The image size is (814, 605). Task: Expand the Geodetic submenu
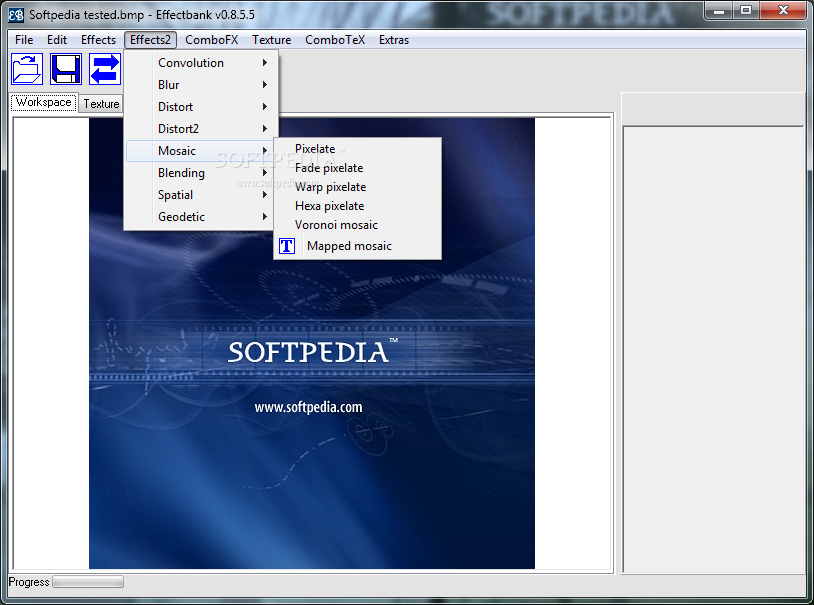[201, 217]
